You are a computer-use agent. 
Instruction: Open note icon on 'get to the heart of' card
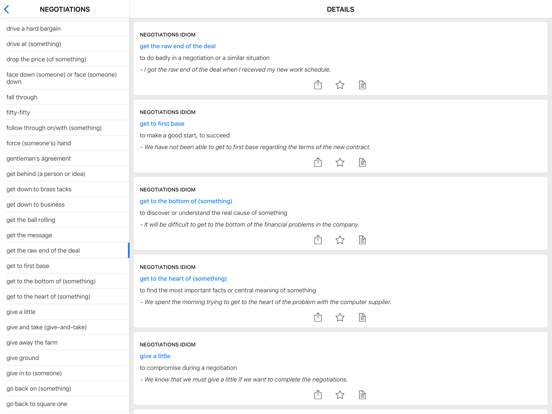[362, 317]
